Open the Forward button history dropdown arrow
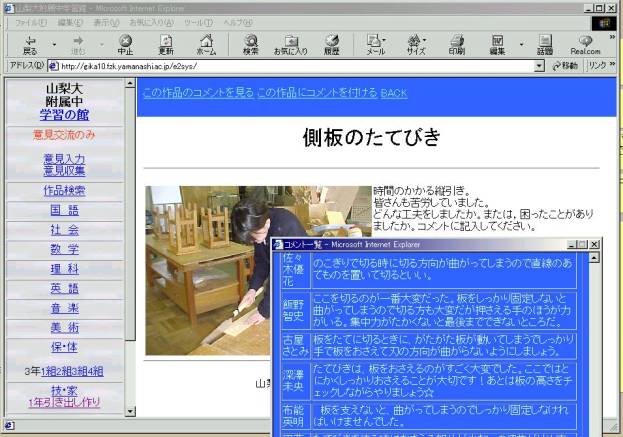Viewport: 623px width, 437px height. tap(102, 44)
